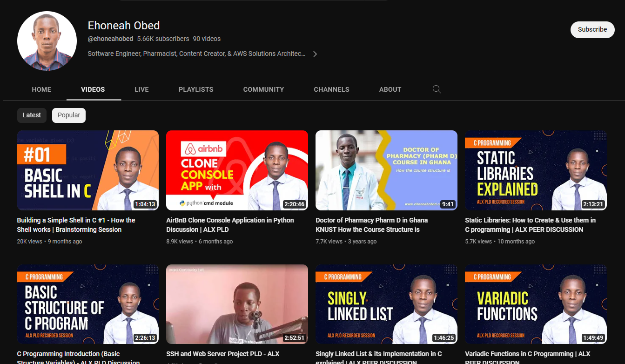The height and width of the screenshot is (364, 625).
Task: Open SSH and Web Server webcam thumbnail
Action: 237,304
